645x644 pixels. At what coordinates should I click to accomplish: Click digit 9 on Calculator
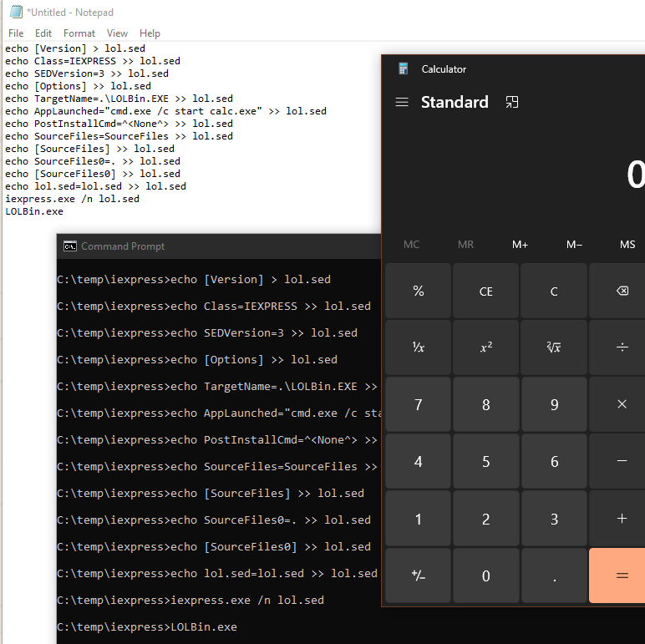(554, 404)
